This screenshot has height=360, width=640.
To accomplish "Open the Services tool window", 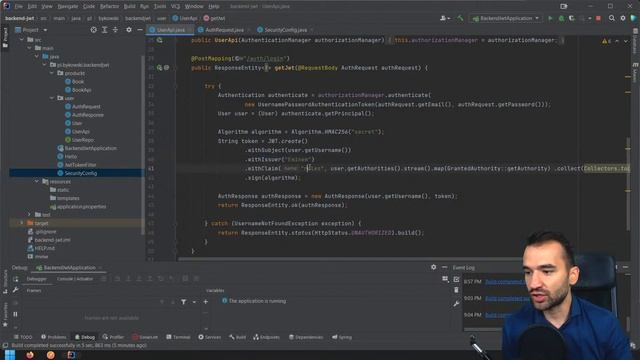I will click(209, 337).
